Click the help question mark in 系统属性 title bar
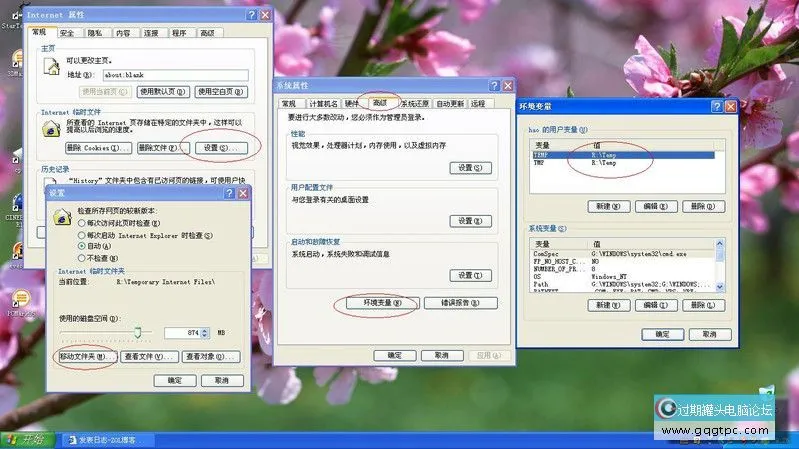The width and height of the screenshot is (799, 449). [x=494, y=86]
